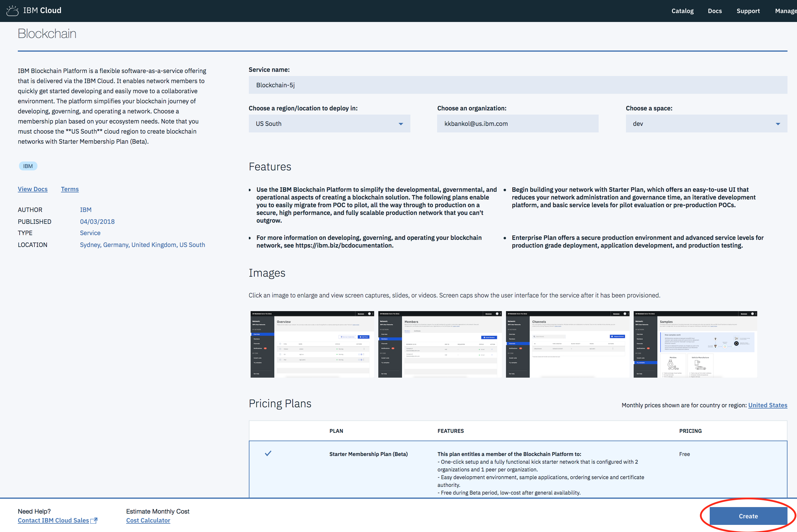Expand the dev space dropdown

point(706,123)
